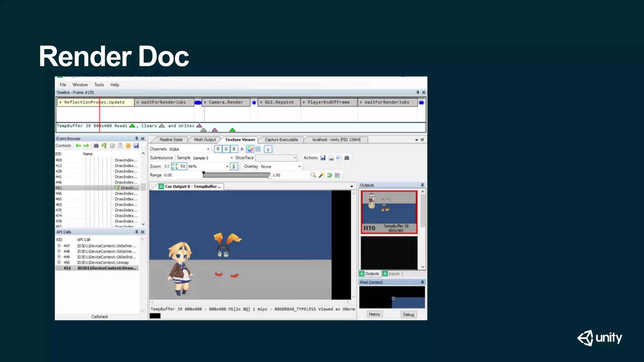
Task: Open the Tools menu
Action: (x=99, y=85)
